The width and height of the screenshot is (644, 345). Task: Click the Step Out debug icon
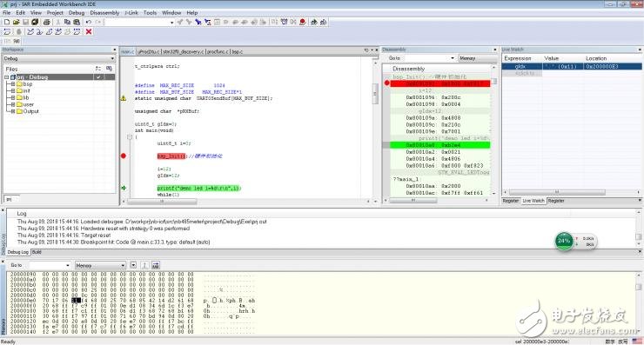(x=50, y=31)
